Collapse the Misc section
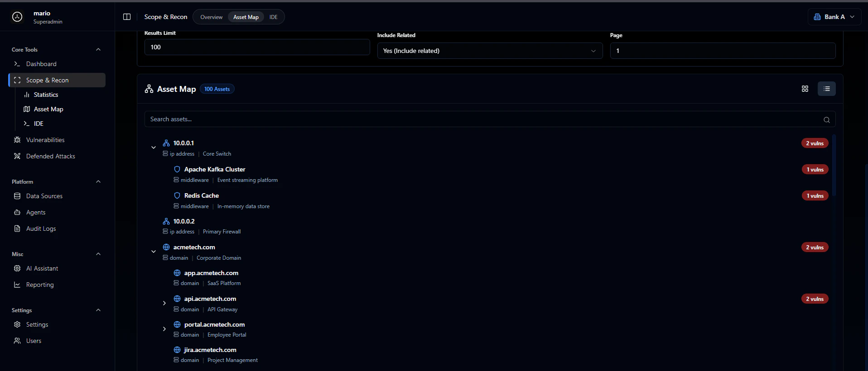 click(98, 254)
